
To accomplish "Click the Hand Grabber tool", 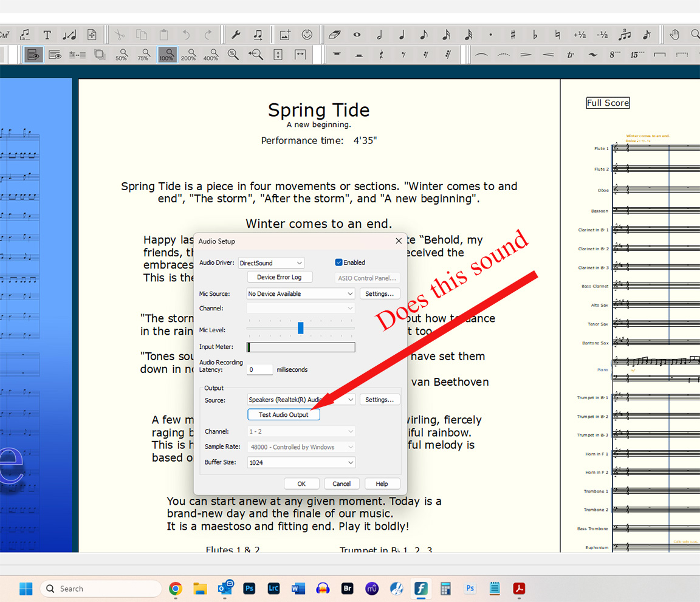I will pyautogui.click(x=674, y=35).
